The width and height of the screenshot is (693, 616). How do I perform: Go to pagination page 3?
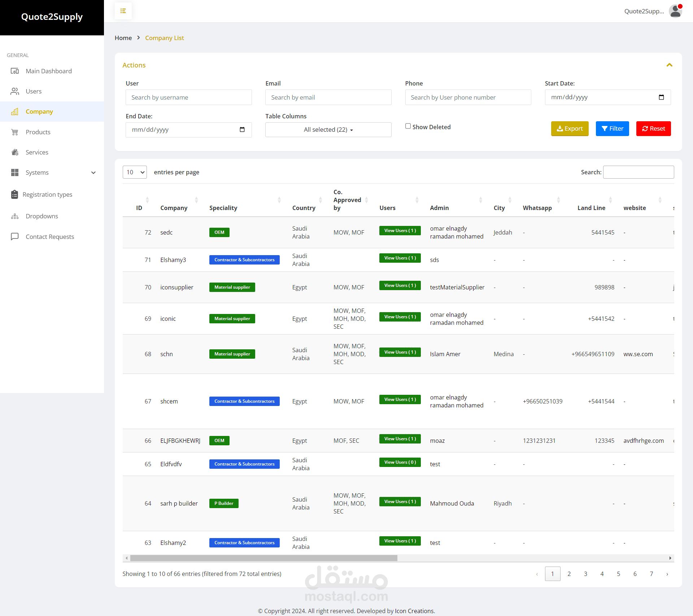point(585,574)
